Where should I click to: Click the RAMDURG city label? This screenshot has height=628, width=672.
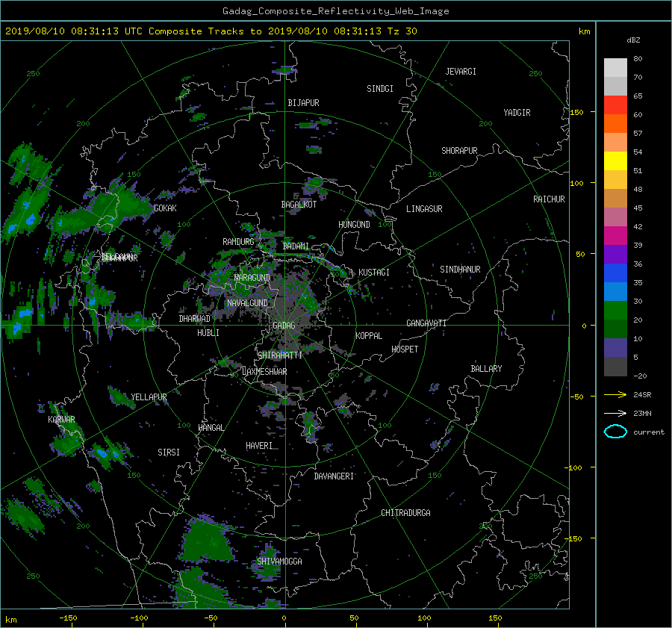[x=238, y=242]
